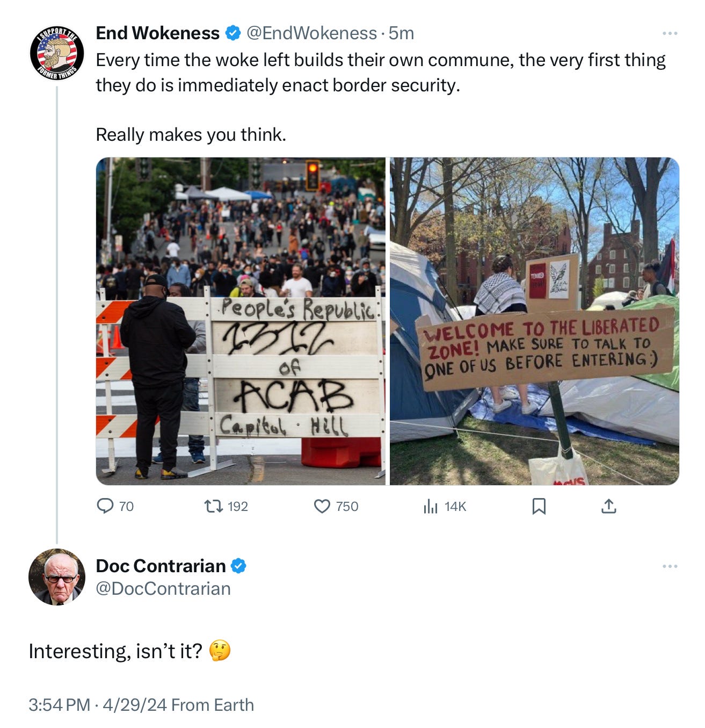Bookmark the End Wokeness tweet
This screenshot has width=705, height=728.
[539, 506]
